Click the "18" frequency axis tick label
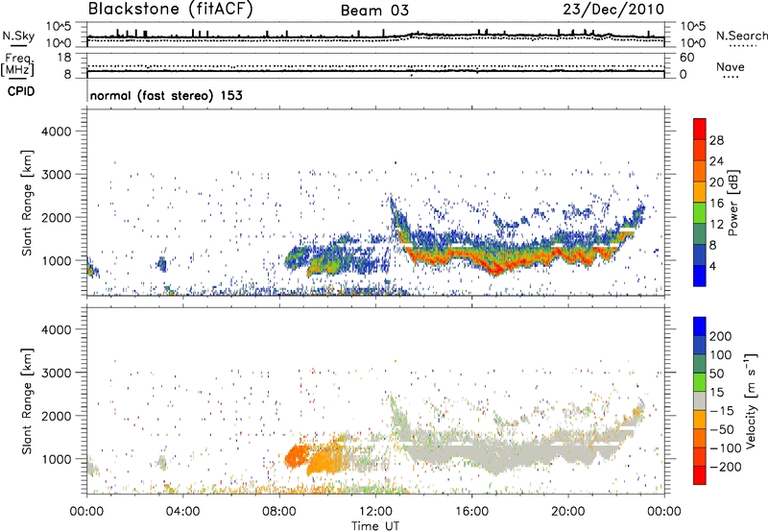 [x=64, y=58]
